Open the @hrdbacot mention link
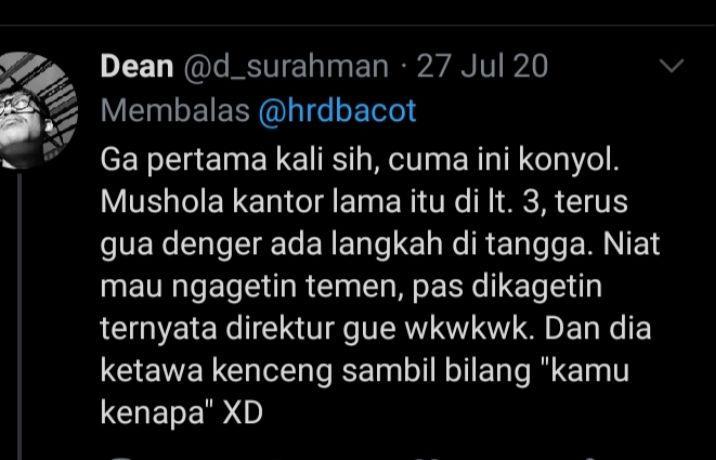The width and height of the screenshot is (716, 460). (337, 111)
